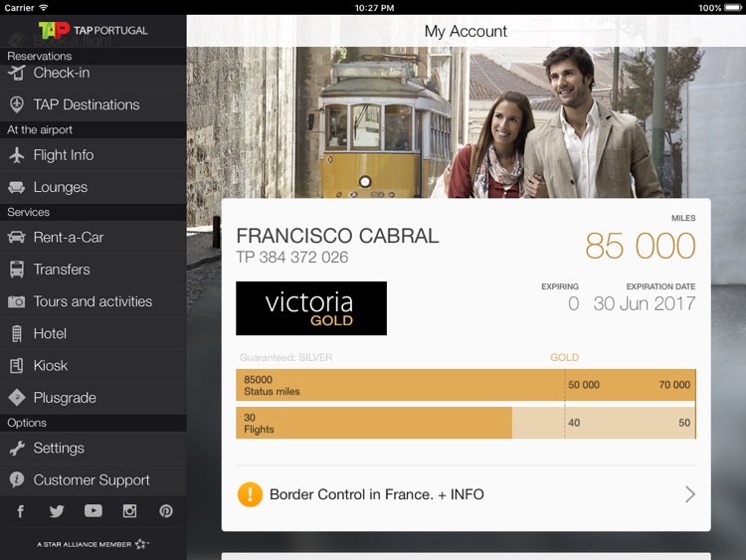The width and height of the screenshot is (746, 560).
Task: Tap the Rent-a-Car car icon
Action: tap(17, 237)
